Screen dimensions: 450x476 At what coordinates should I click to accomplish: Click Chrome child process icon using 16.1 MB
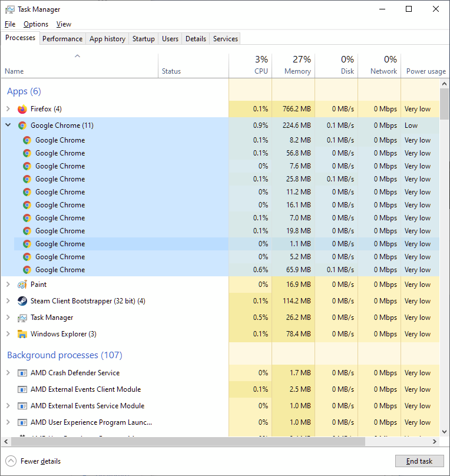(x=27, y=205)
